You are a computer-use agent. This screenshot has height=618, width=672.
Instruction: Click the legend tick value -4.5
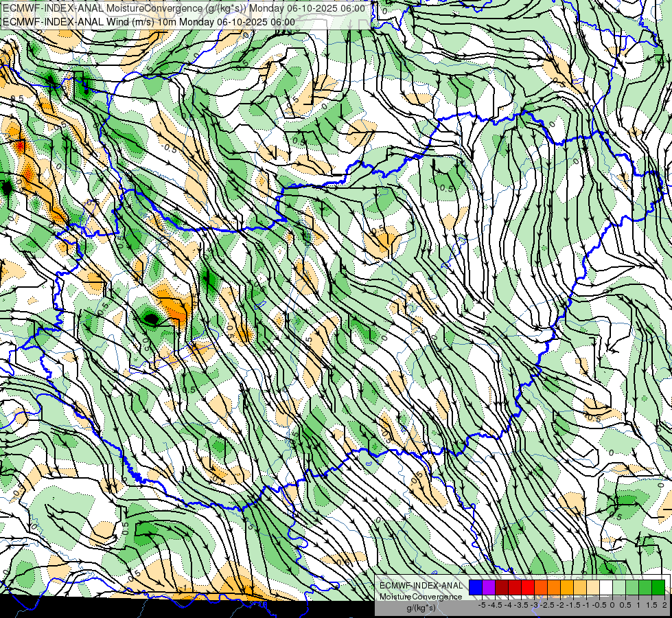(x=495, y=605)
